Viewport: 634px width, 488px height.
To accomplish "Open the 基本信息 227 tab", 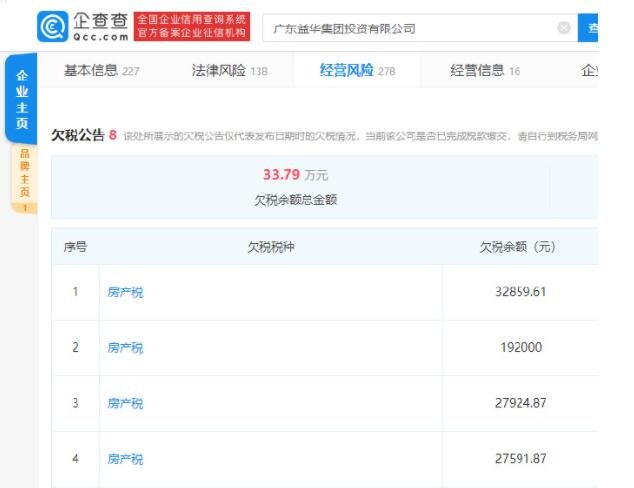I will [101, 71].
